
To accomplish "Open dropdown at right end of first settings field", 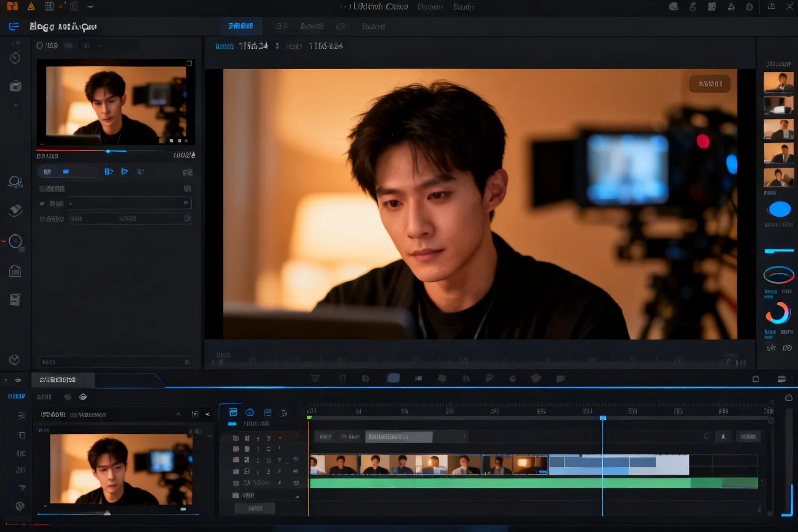I will (186, 203).
